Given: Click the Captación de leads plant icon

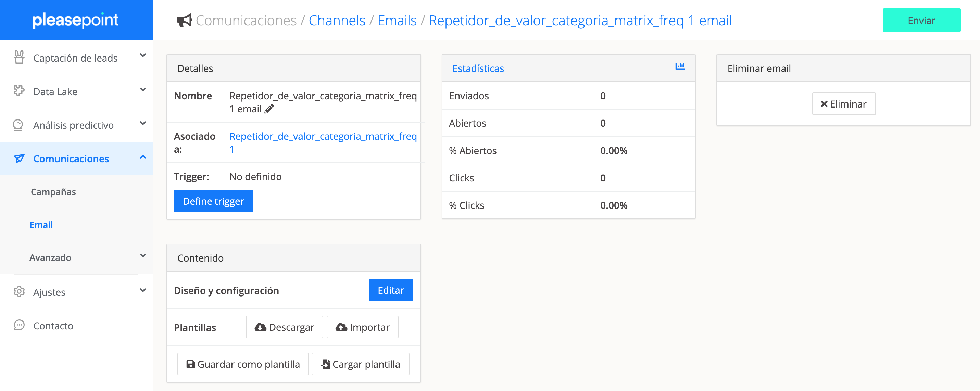Looking at the screenshot, I should point(19,58).
